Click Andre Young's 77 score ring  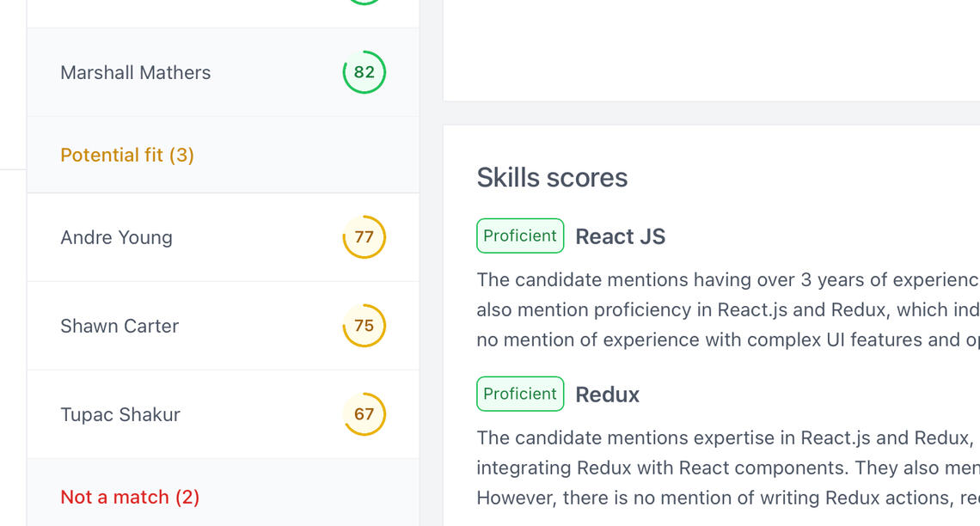364,237
